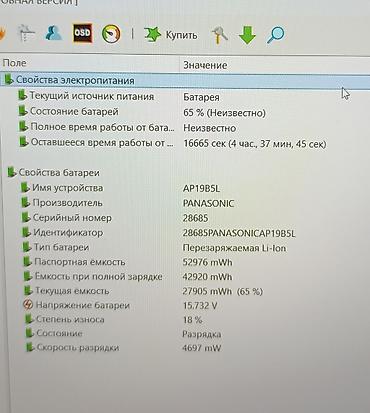This screenshot has height=413, width=370.
Task: Click the Поле column header
Action: [x=14, y=63]
